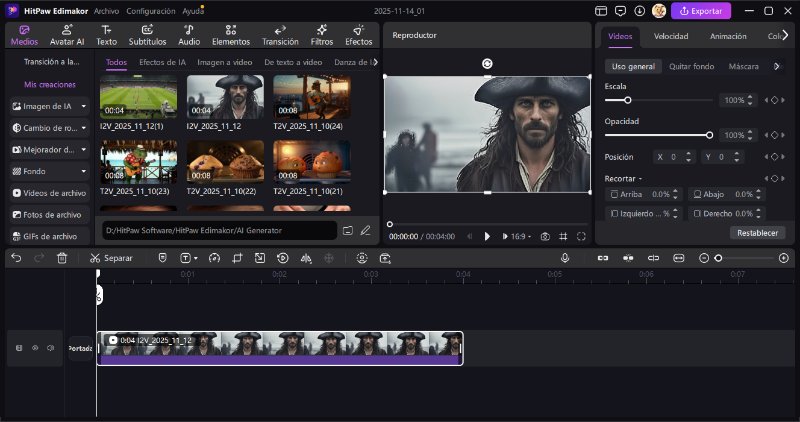
Task: Click the undo arrow in the timeline toolbar
Action: [16, 258]
